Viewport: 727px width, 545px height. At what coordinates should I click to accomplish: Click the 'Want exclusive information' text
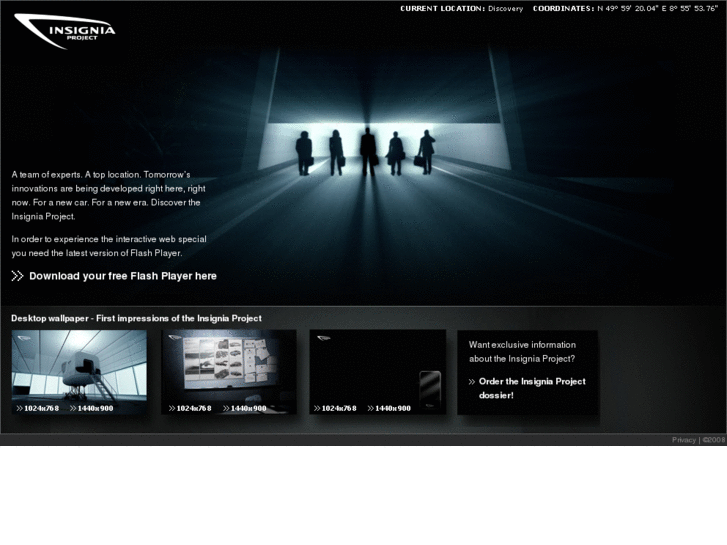pos(522,352)
